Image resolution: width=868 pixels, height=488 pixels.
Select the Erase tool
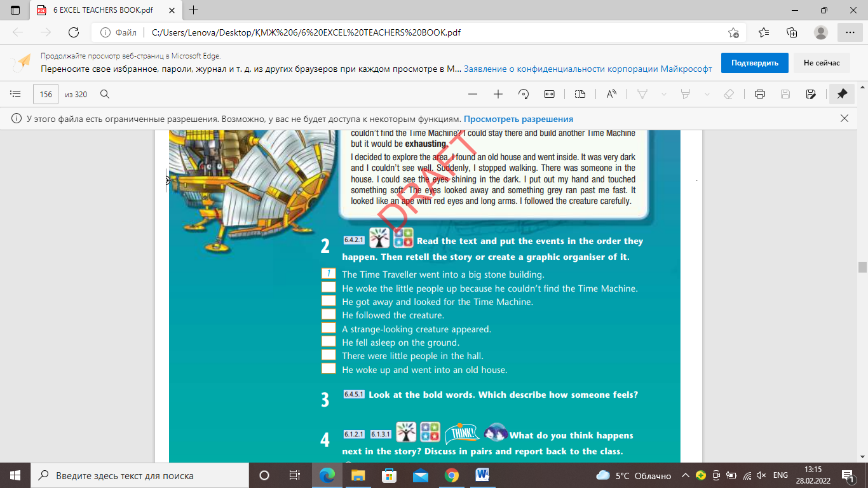coord(729,94)
